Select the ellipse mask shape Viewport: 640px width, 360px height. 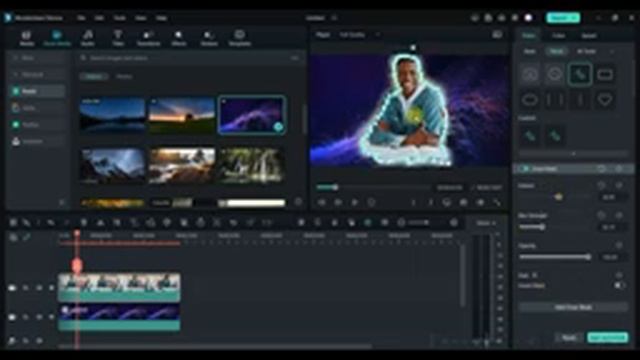coord(530,100)
